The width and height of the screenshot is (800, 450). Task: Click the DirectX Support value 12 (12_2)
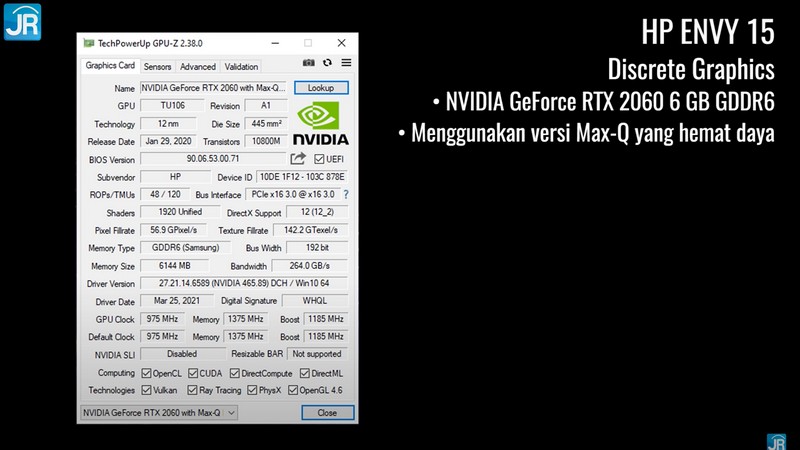pyautogui.click(x=317, y=212)
